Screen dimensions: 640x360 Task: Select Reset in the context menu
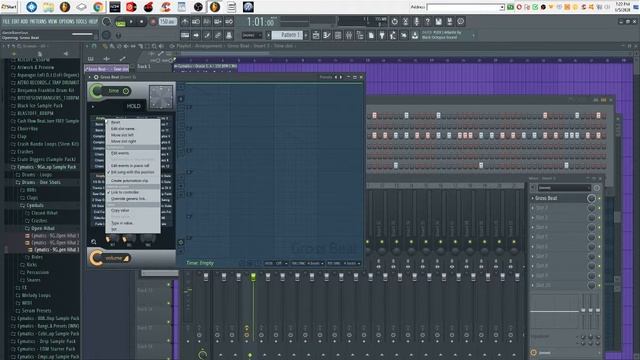tap(133, 122)
